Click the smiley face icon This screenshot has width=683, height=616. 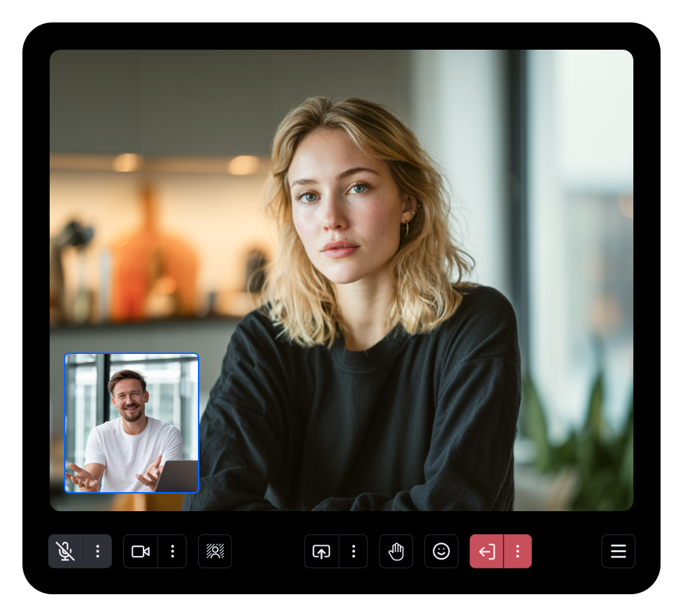(x=442, y=551)
